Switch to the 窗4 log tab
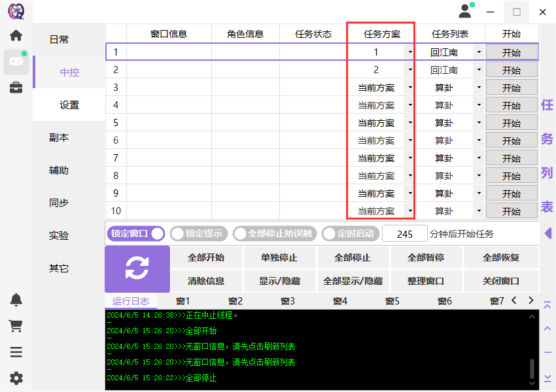The height and width of the screenshot is (392, 556). pyautogui.click(x=340, y=301)
